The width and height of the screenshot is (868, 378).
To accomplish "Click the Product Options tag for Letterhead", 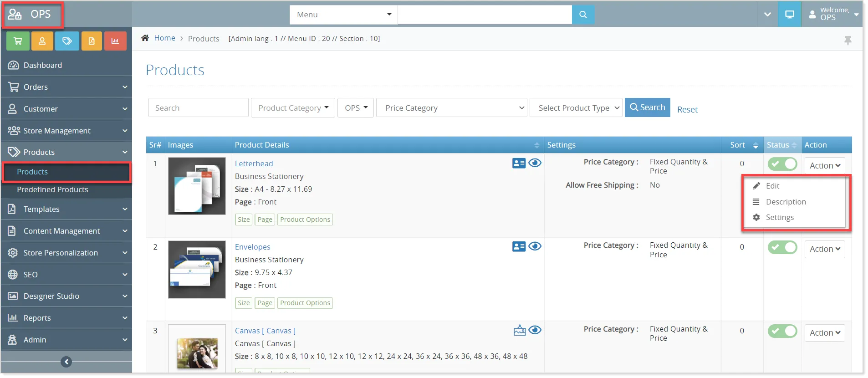I will tap(305, 220).
